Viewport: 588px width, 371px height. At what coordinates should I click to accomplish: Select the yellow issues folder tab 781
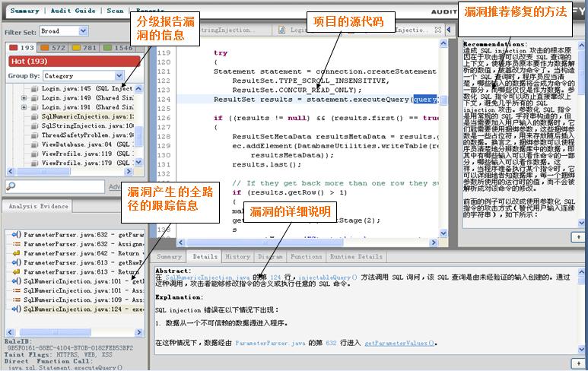[84, 48]
